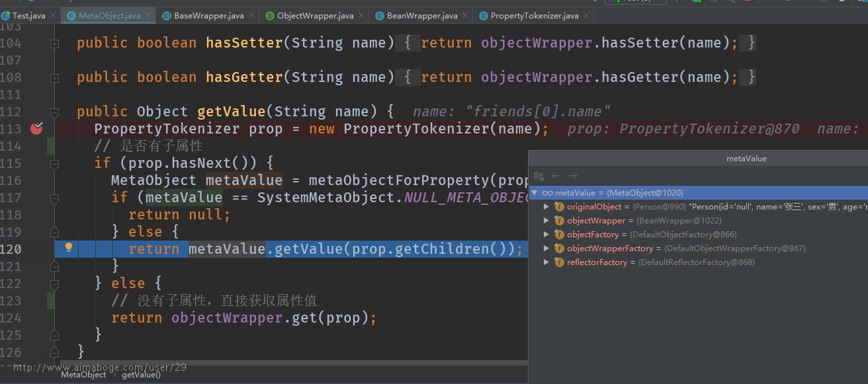This screenshot has height=384, width=868.
Task: Expand the reflectorFactory field
Action: [546, 262]
